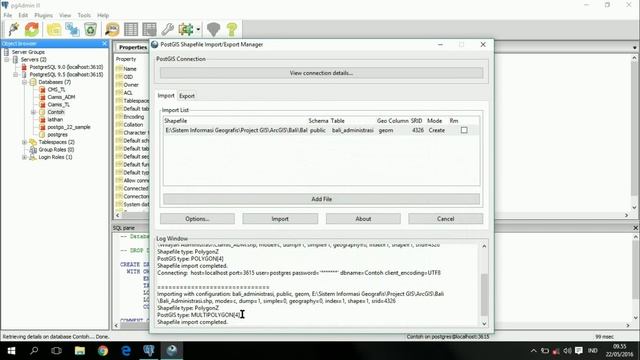Click the connect plug icon in pgAdmin toolbar

point(13,29)
